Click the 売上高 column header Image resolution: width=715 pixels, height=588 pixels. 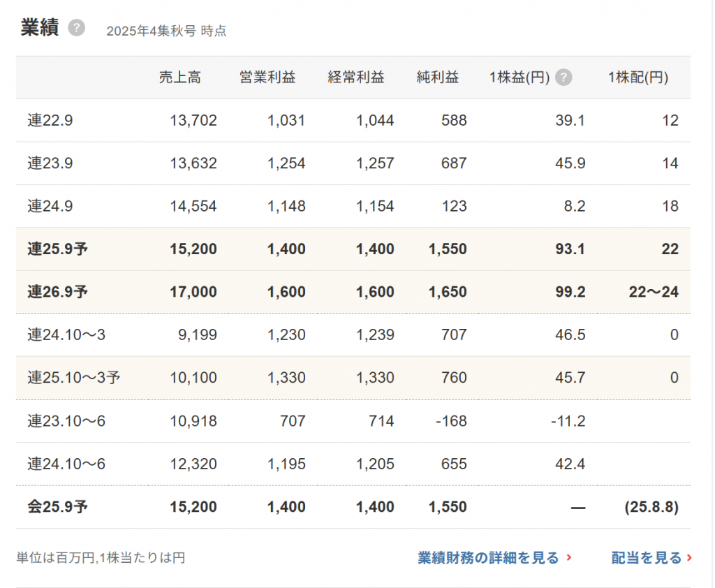tap(179, 78)
